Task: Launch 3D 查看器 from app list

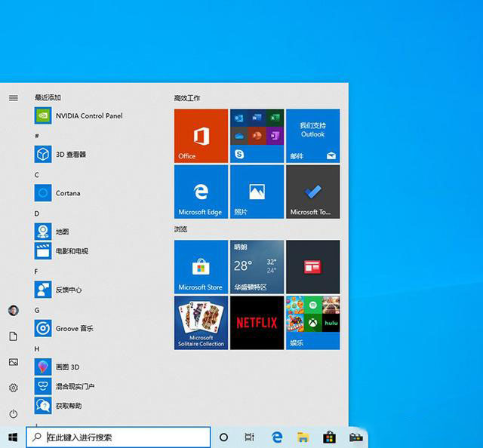Action: pos(60,155)
